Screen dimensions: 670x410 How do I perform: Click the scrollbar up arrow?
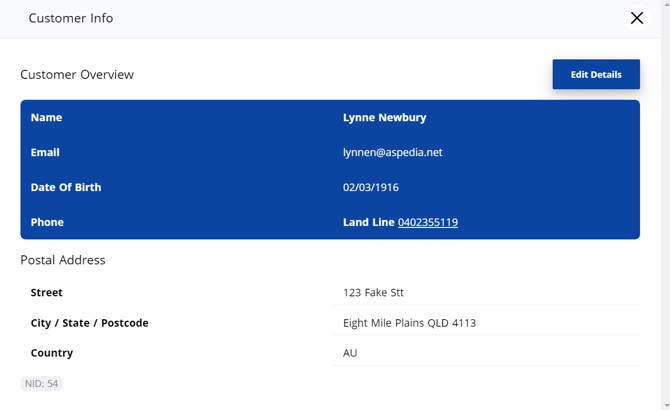coord(665,5)
